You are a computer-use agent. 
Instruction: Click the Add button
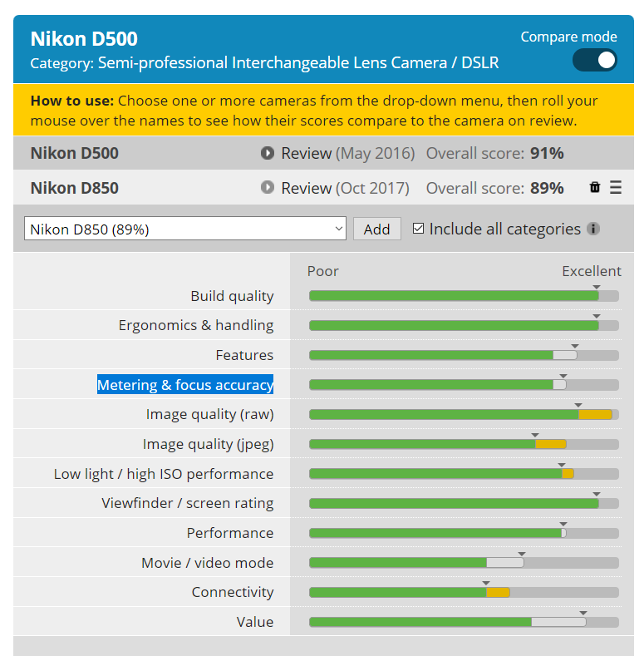pos(376,229)
